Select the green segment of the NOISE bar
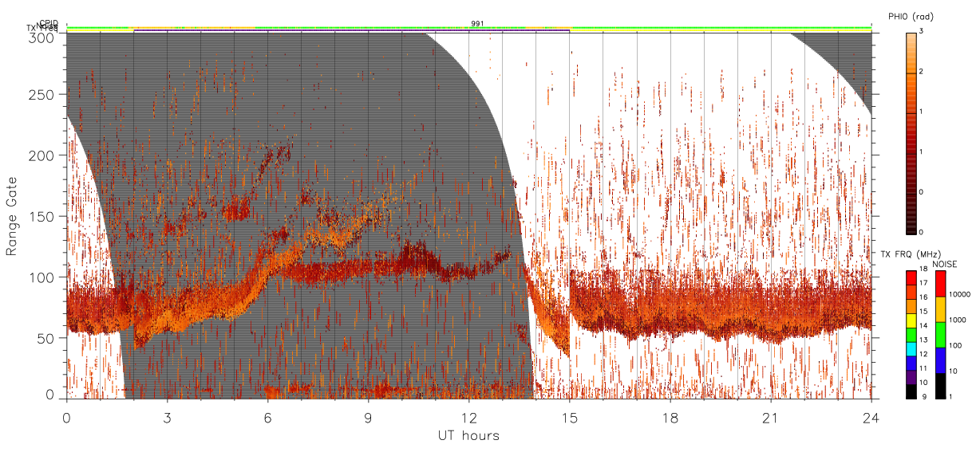980x452 pixels. (940, 335)
